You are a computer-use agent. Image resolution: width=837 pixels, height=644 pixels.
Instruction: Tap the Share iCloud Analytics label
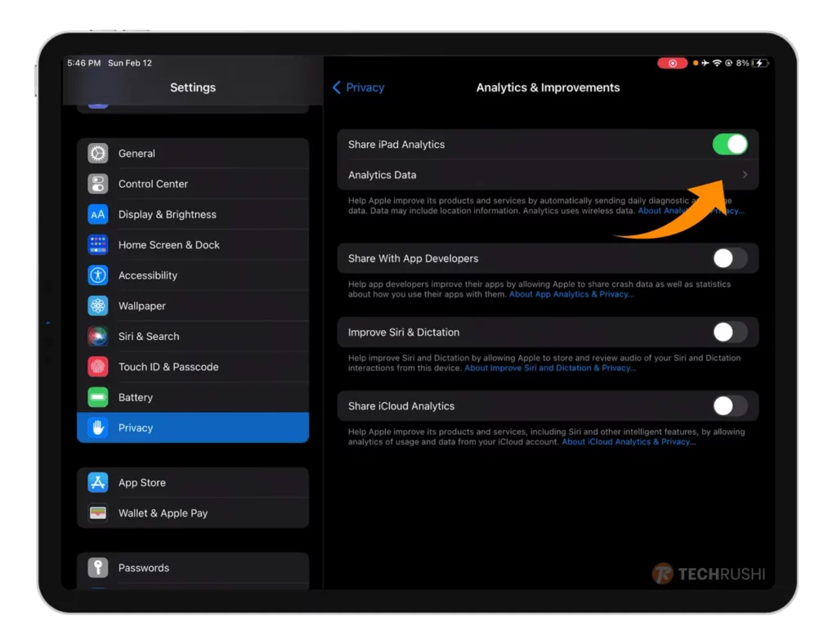point(401,406)
